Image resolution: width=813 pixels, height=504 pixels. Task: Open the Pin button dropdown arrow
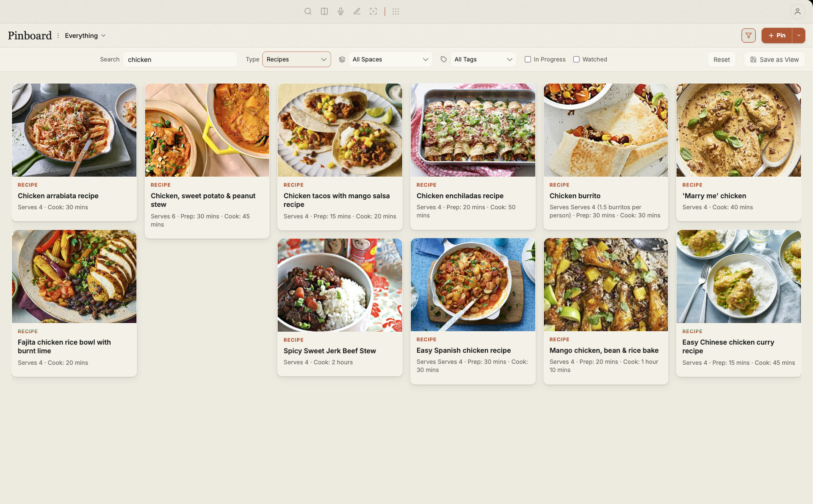(799, 36)
